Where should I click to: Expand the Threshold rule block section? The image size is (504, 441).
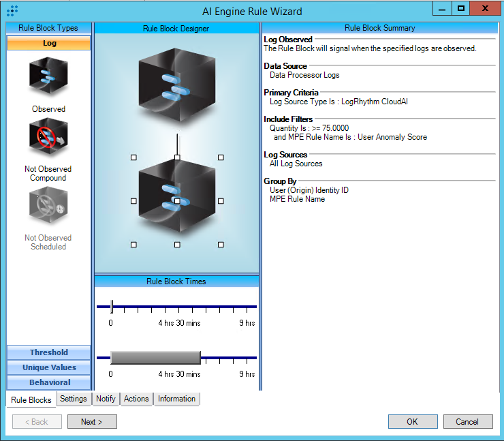click(48, 352)
